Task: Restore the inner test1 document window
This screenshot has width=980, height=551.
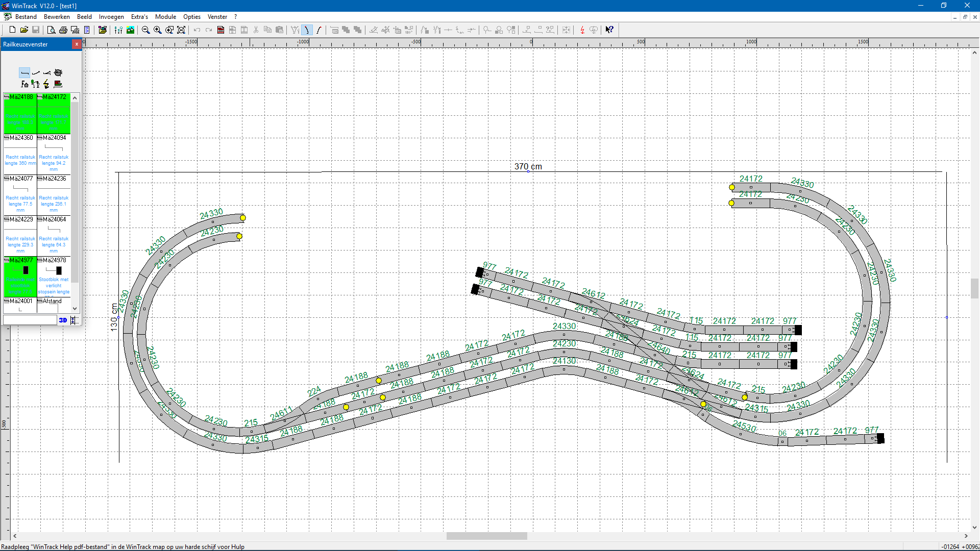Action: tap(965, 17)
